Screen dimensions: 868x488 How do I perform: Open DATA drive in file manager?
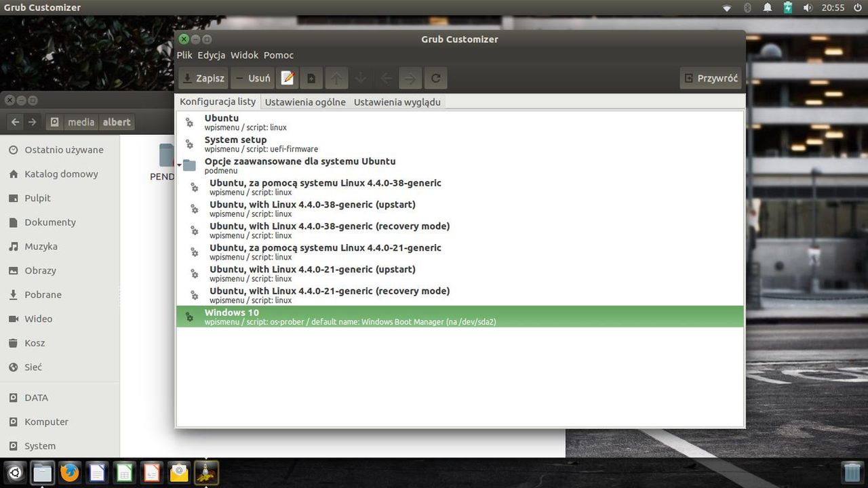coord(60,398)
